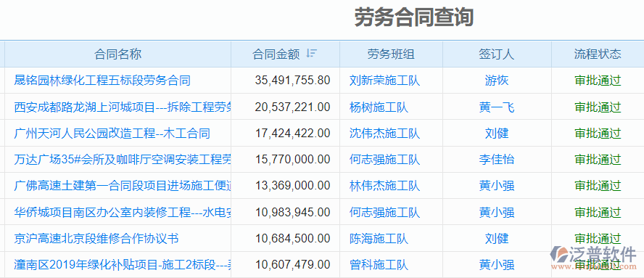This screenshot has height=278, width=644.
Task: Open labor team 林伟杰施工队
Action: pyautogui.click(x=385, y=186)
